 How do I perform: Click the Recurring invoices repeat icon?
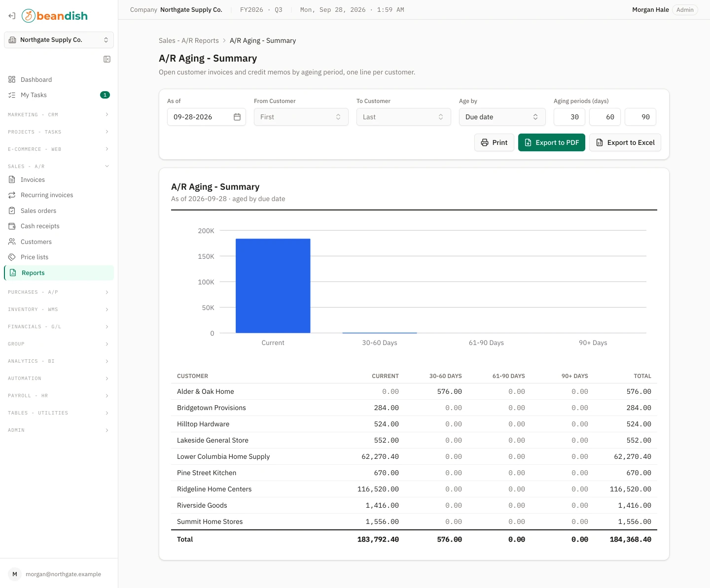(12, 195)
